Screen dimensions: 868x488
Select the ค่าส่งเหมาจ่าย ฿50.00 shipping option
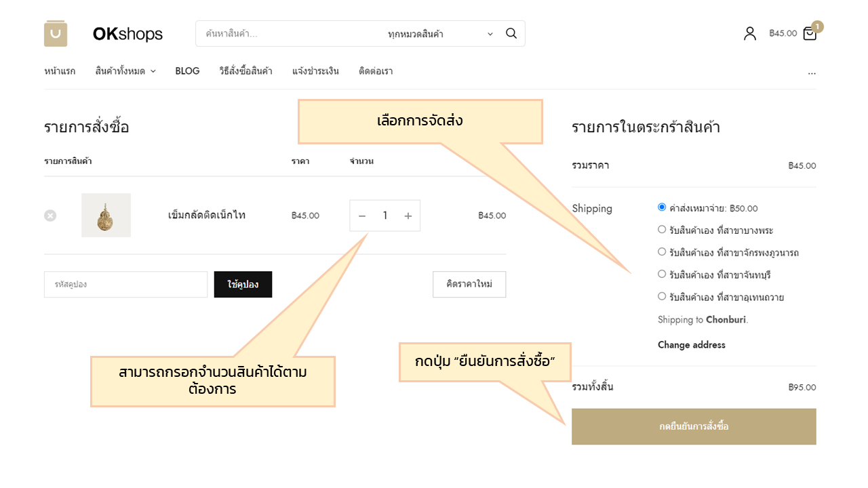click(x=662, y=207)
